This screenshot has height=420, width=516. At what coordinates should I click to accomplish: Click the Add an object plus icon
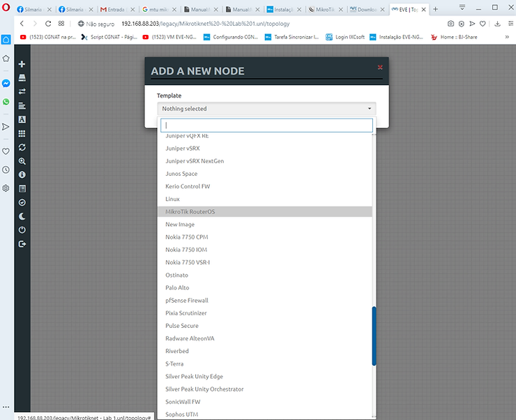point(22,64)
